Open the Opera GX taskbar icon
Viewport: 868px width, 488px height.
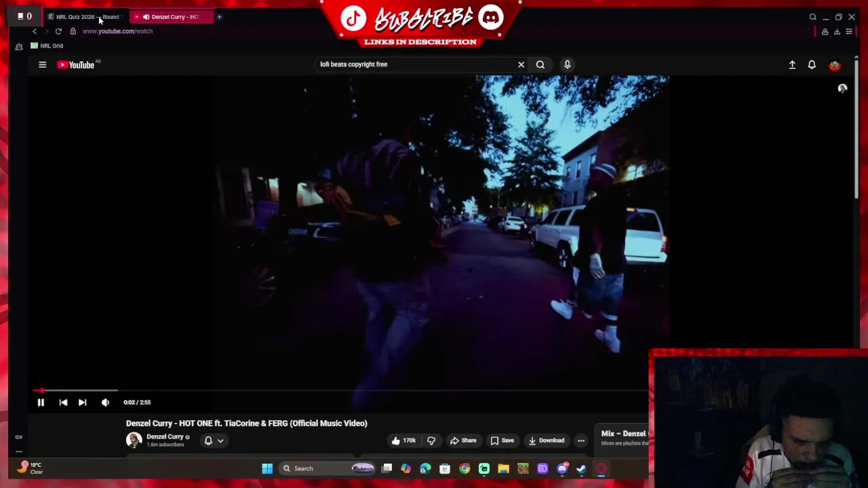click(x=601, y=468)
